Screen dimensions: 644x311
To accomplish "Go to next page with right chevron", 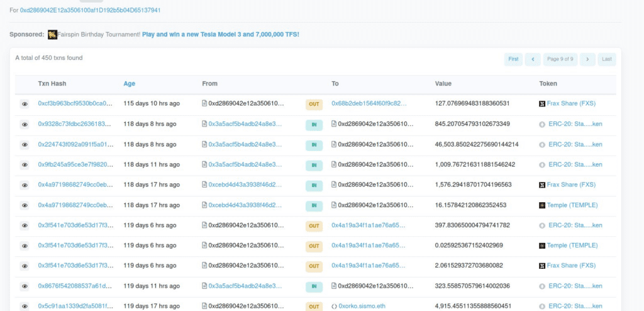I will tap(588, 59).
